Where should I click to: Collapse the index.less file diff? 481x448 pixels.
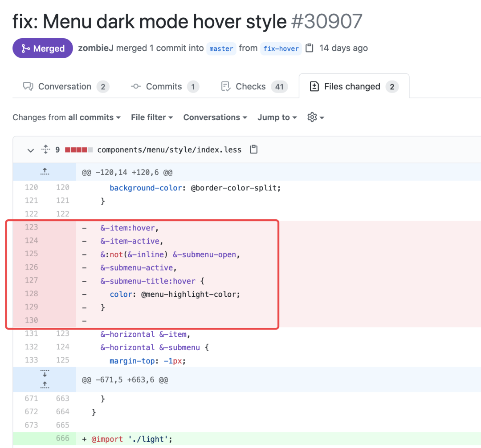[30, 150]
